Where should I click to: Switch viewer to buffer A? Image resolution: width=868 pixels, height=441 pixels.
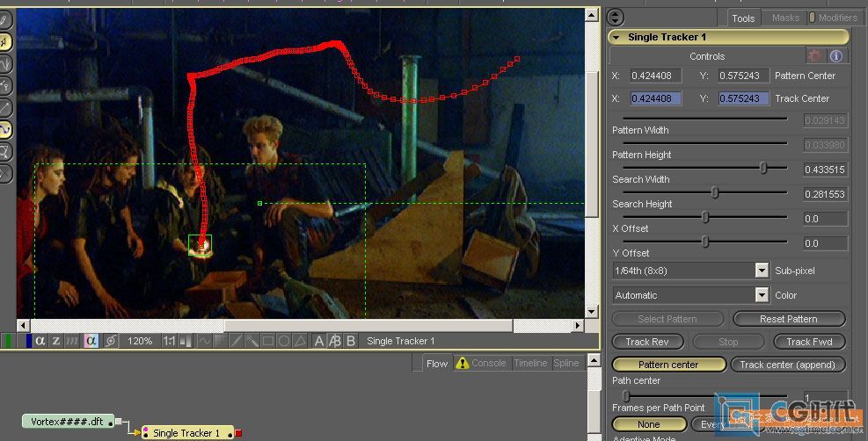(319, 341)
